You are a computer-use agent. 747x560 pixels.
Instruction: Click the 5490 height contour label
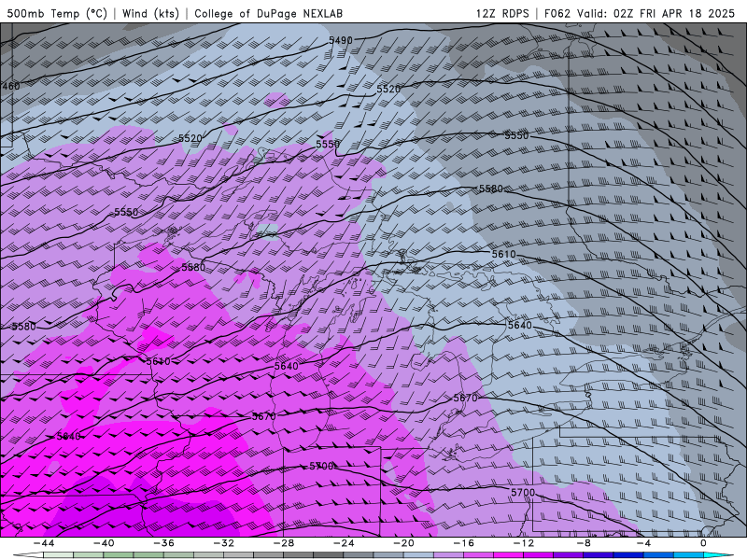pos(341,40)
